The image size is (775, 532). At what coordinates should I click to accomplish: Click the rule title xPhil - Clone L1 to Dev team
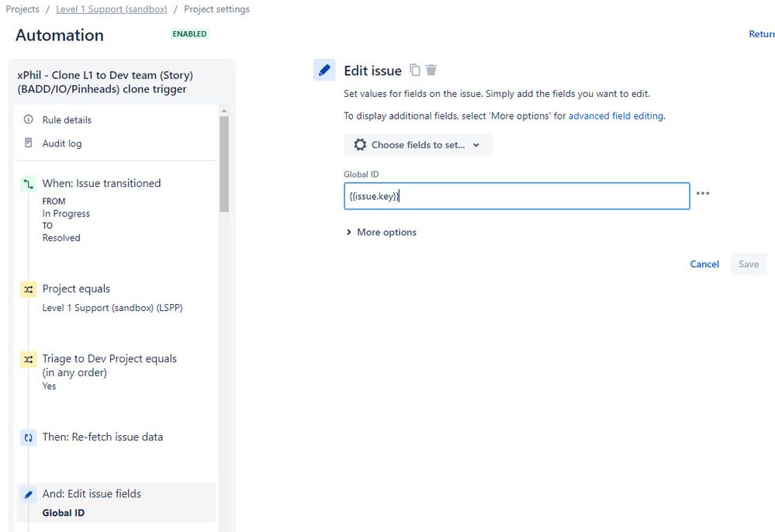105,82
